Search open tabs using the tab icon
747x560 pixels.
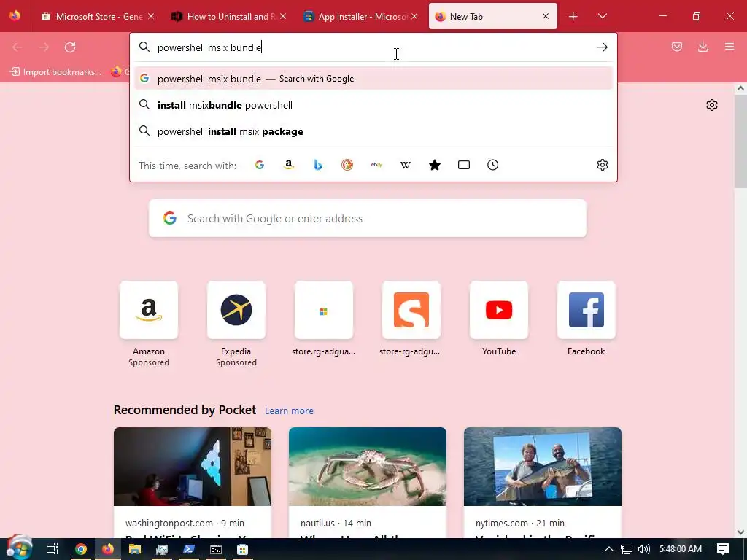point(463,165)
